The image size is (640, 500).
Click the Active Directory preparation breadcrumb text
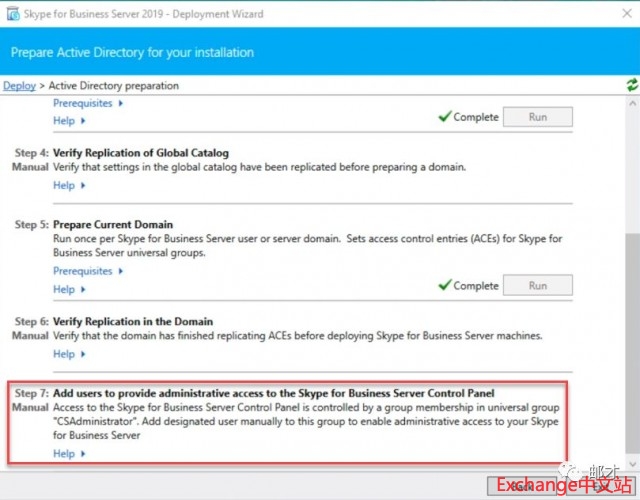[113, 86]
